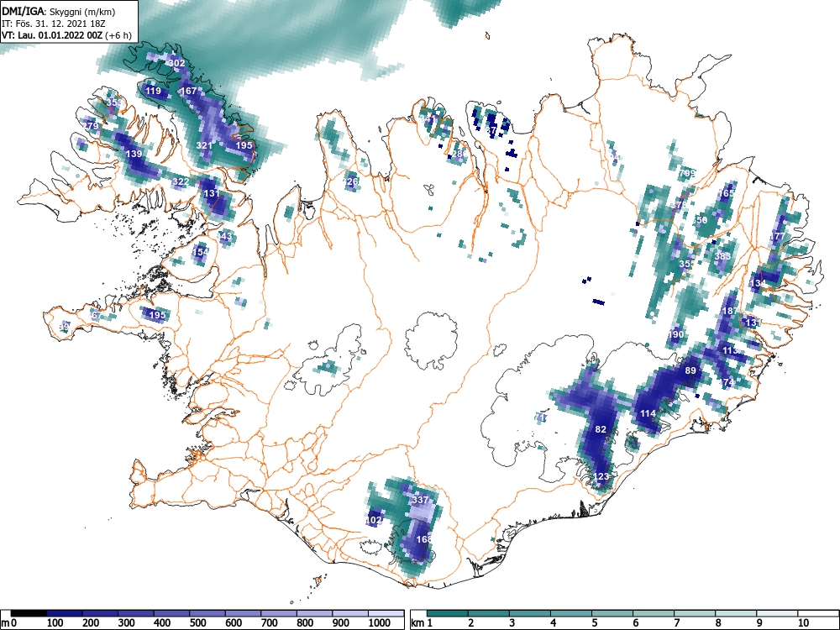The image size is (840, 630).
Task: Click the visibility value 187 in the east
Action: point(730,311)
